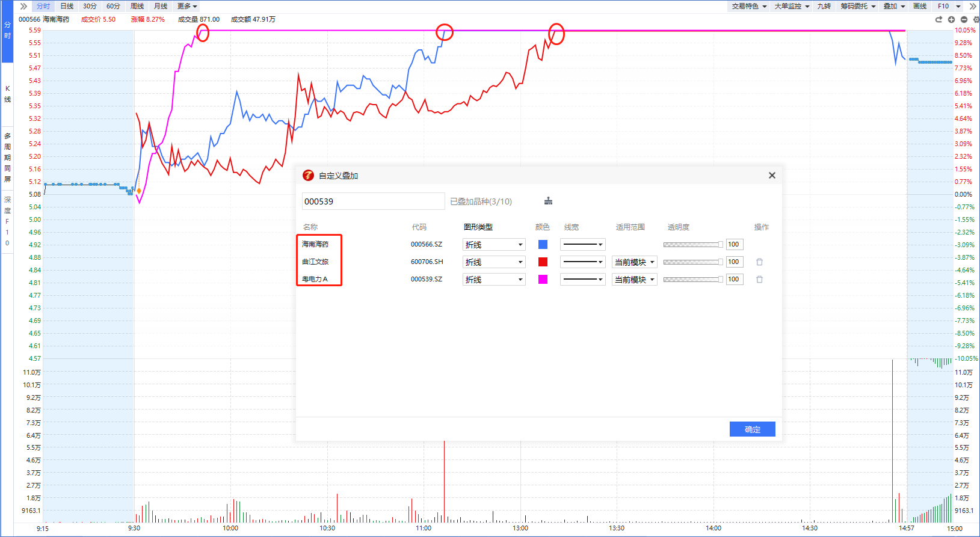Click the 确定 button
This screenshot has height=537, width=980.
tap(753, 429)
